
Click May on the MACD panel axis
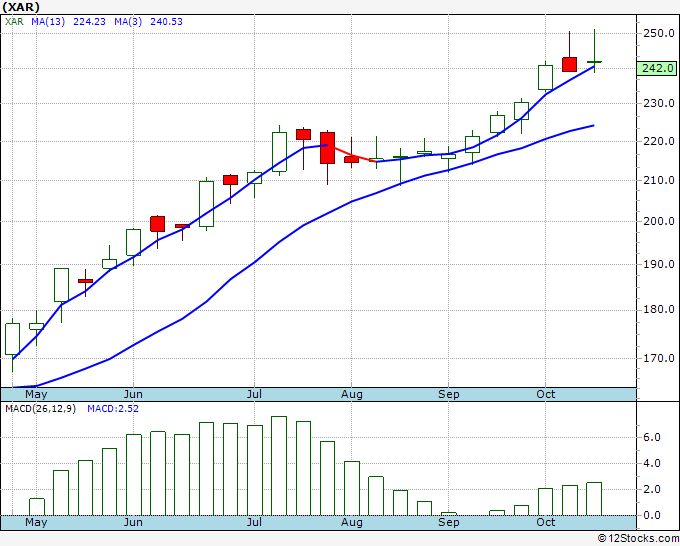click(x=36, y=522)
